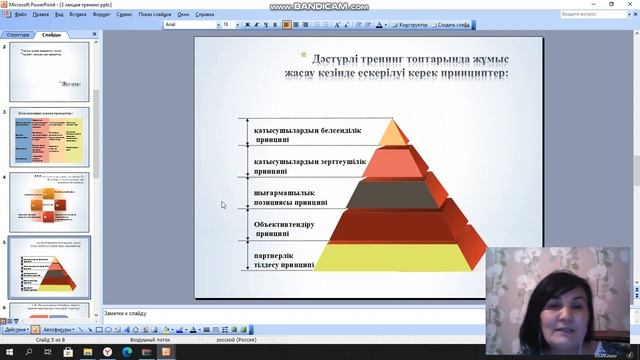Open Task View on taskbar
The image size is (640, 360).
[48, 352]
